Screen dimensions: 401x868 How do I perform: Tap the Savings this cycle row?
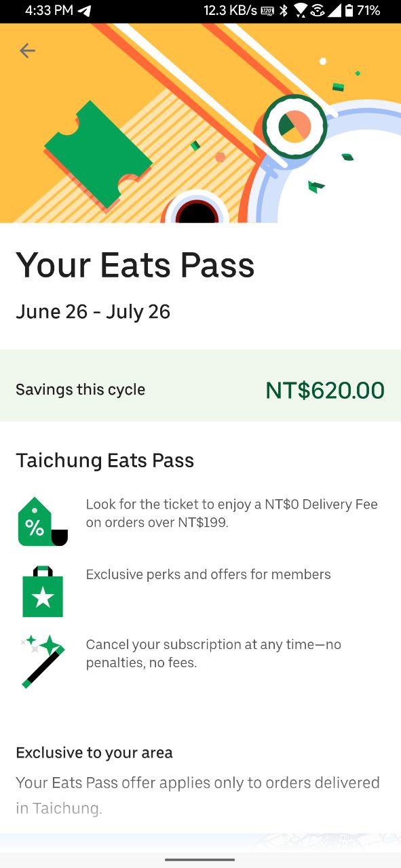(x=200, y=385)
